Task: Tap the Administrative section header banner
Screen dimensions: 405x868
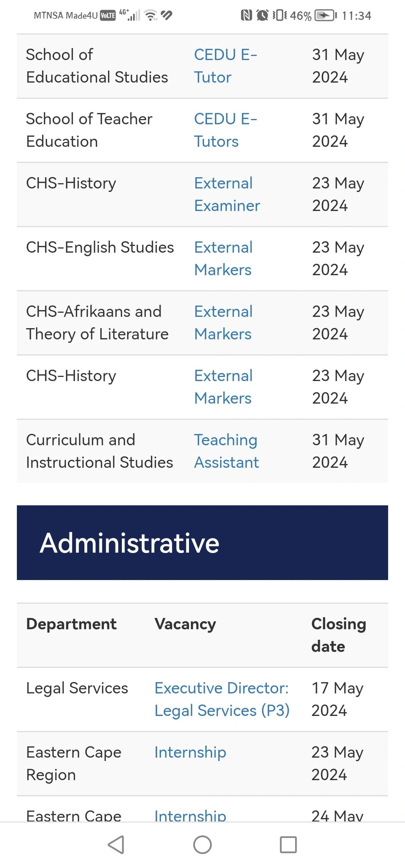Action: click(202, 542)
